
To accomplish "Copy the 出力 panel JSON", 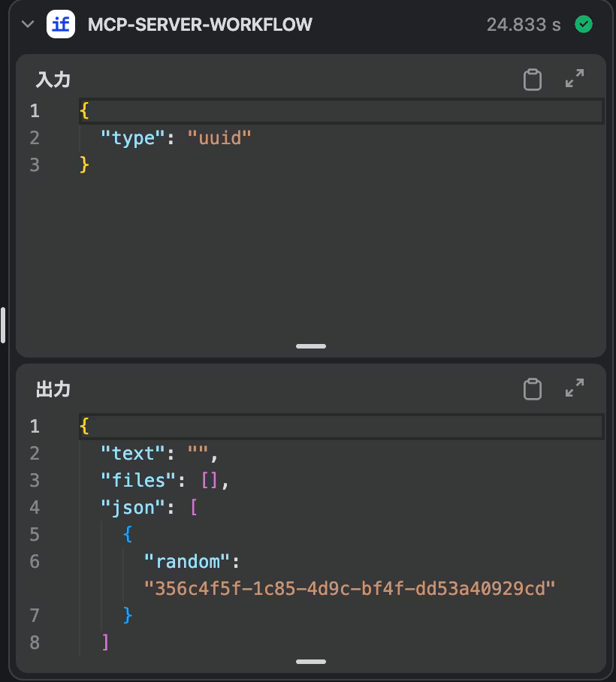I will tap(532, 389).
